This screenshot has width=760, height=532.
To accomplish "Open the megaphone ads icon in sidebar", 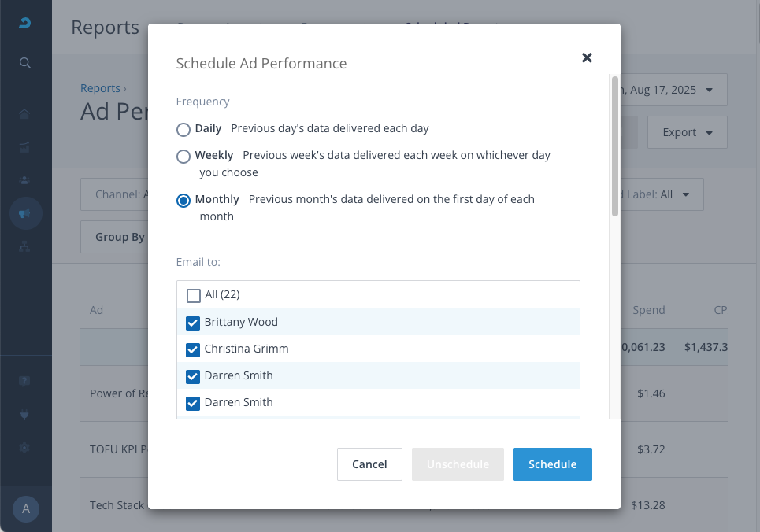I will (25, 213).
